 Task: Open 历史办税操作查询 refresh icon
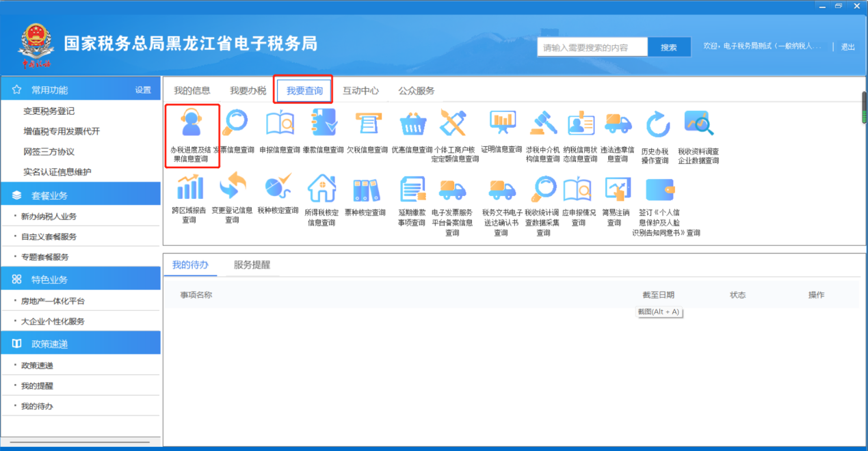tap(657, 124)
